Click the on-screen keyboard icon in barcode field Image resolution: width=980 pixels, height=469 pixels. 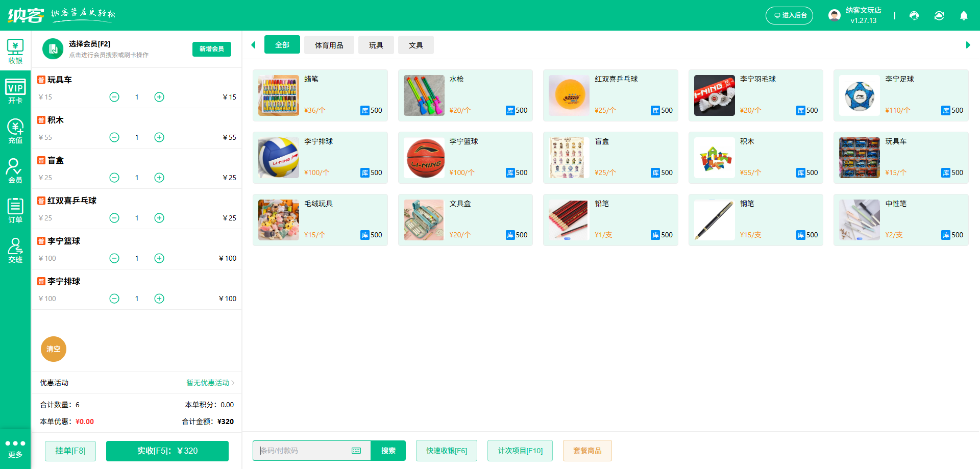(x=356, y=451)
